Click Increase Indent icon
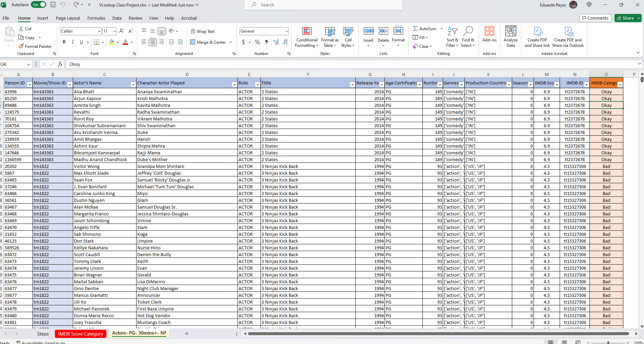Viewport: 644px width, 344px height. 180,42
